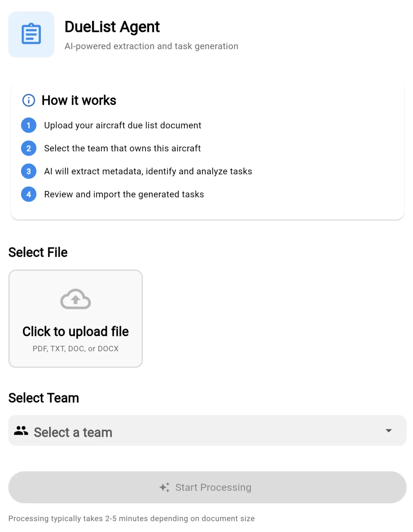Viewport: 413px width, 532px height.
Task: Click the 'Upload your aircraft due list document' step
Action: (x=123, y=125)
